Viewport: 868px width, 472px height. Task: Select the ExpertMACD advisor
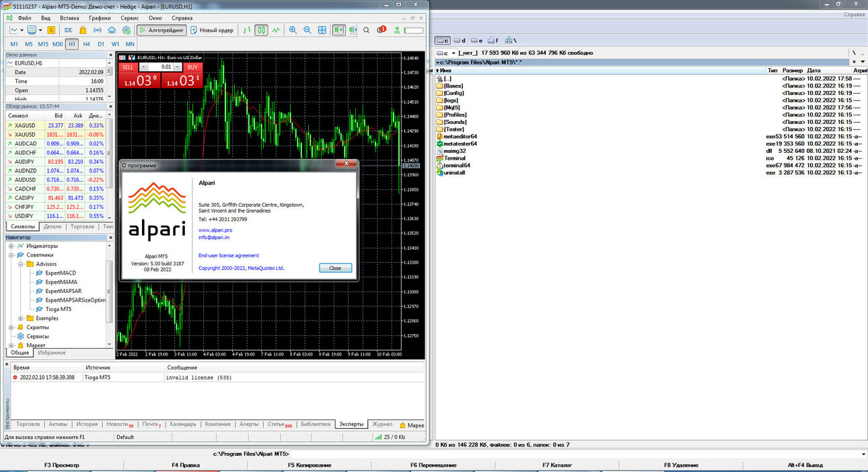click(x=61, y=273)
